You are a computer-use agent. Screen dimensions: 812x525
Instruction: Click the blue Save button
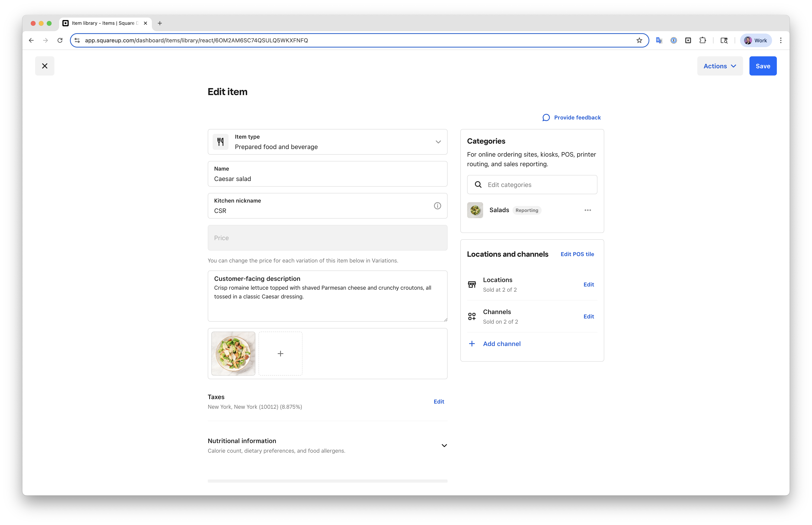(763, 66)
